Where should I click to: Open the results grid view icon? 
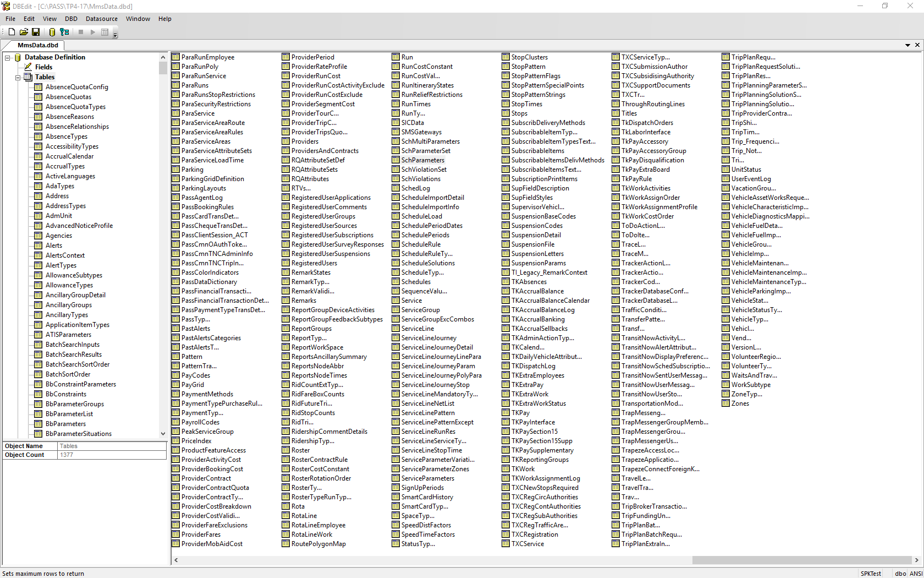[105, 32]
